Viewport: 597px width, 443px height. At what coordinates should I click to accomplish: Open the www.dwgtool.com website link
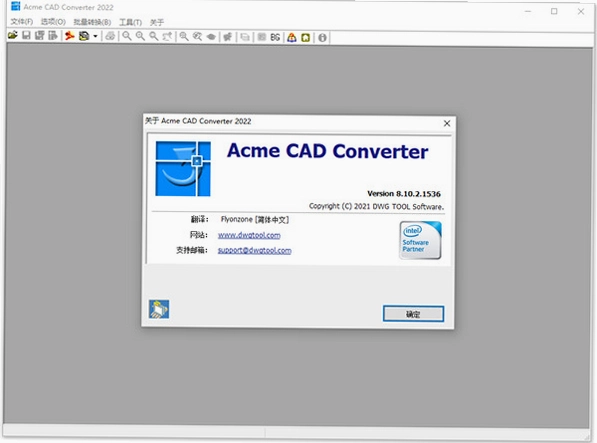[249, 235]
